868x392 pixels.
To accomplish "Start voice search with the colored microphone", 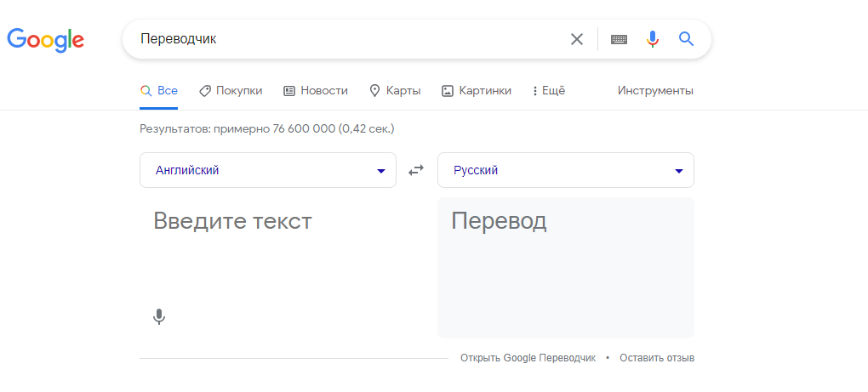I will coord(654,39).
